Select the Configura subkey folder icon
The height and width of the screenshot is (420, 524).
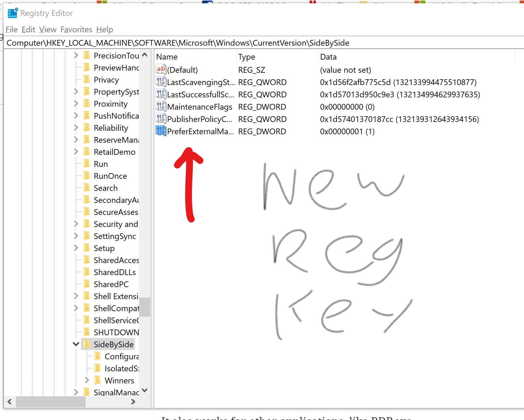pyautogui.click(x=98, y=356)
